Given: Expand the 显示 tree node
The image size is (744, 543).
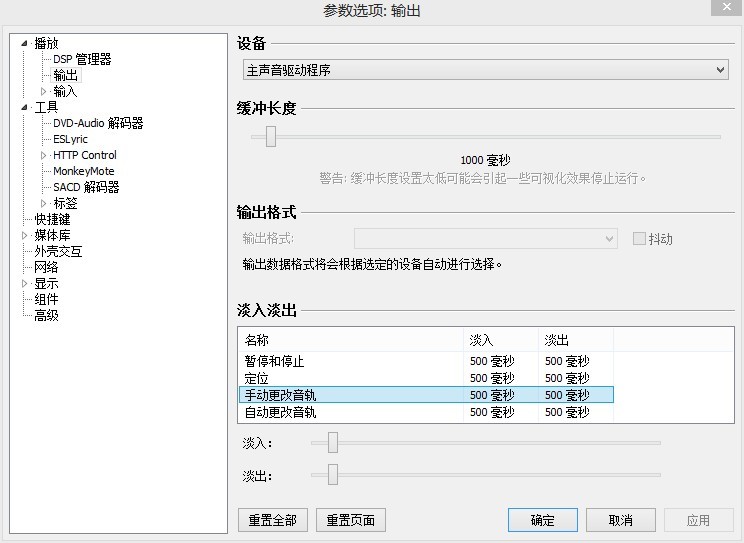Looking at the screenshot, I should 24,283.
